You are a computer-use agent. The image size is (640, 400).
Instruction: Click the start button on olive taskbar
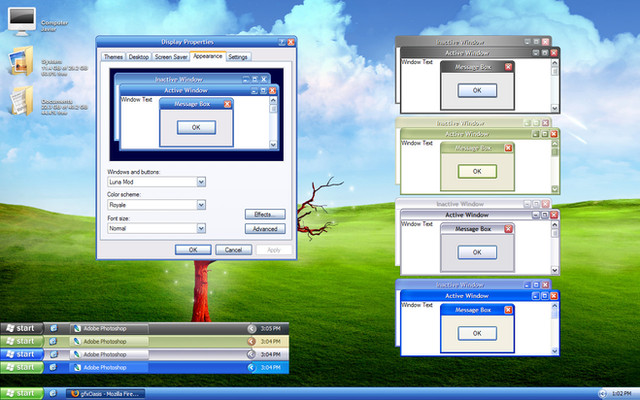[22, 341]
